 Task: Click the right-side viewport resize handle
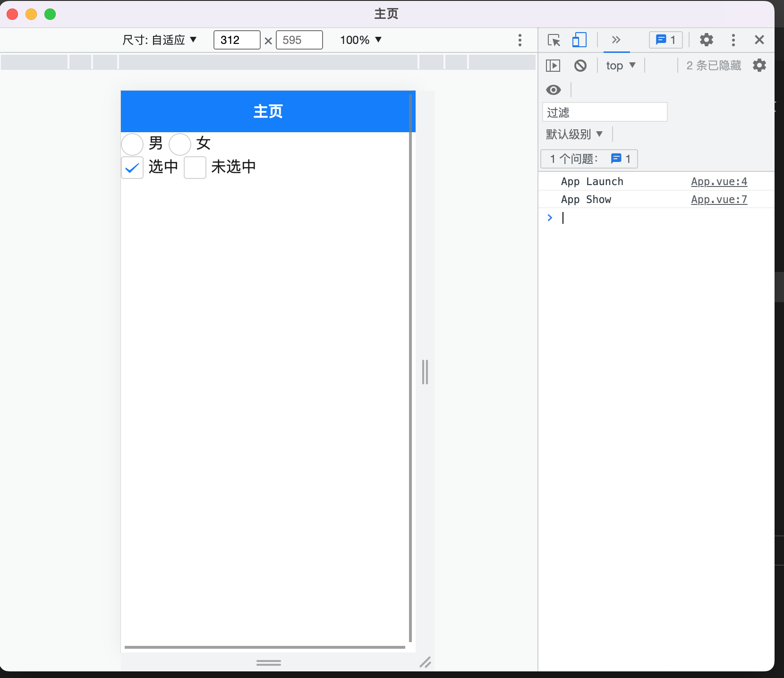click(x=425, y=372)
